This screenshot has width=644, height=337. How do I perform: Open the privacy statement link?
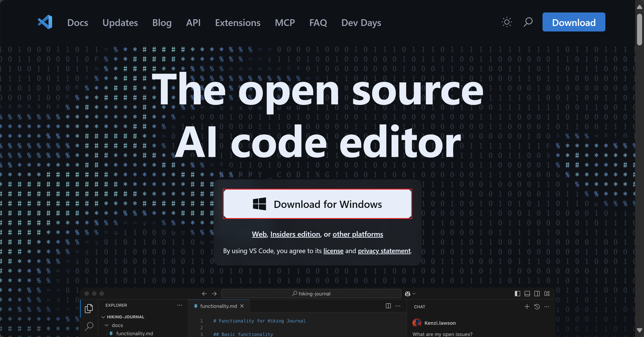click(384, 251)
